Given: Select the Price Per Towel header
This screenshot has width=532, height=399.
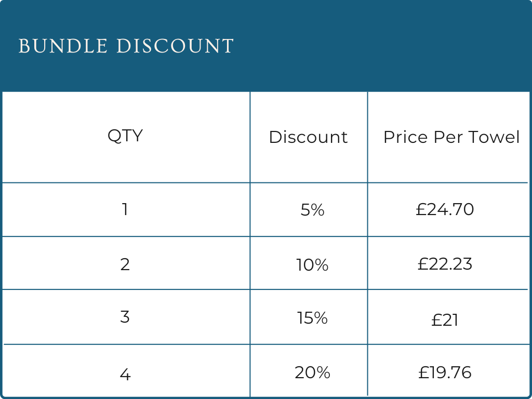Looking at the screenshot, I should point(451,137).
